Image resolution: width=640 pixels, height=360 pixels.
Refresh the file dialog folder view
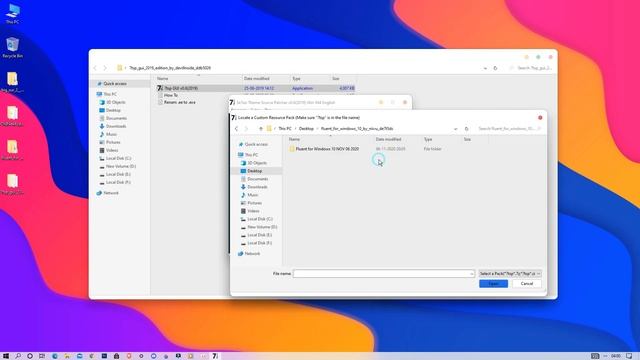[466, 129]
